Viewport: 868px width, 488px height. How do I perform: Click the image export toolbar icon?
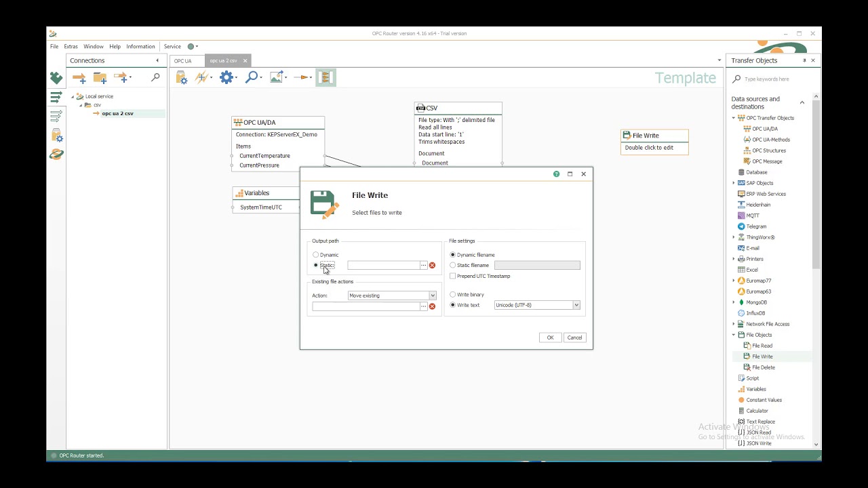coord(276,77)
